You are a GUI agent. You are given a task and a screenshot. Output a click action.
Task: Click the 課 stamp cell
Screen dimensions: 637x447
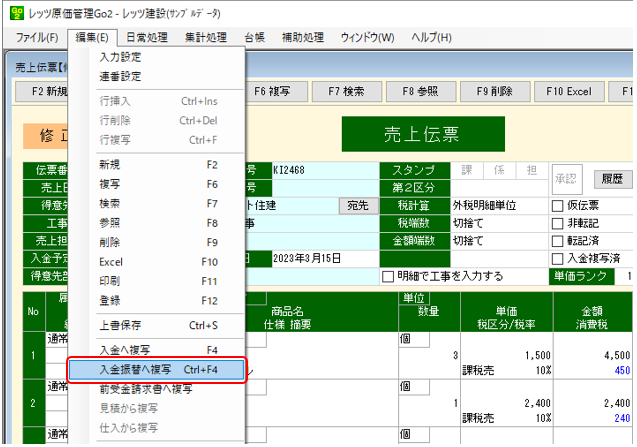coord(467,170)
